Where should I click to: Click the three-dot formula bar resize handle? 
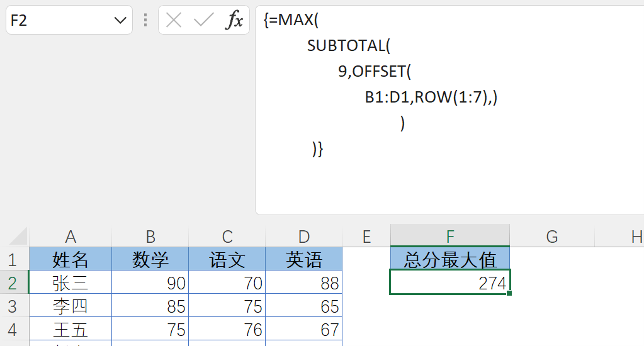[x=145, y=20]
